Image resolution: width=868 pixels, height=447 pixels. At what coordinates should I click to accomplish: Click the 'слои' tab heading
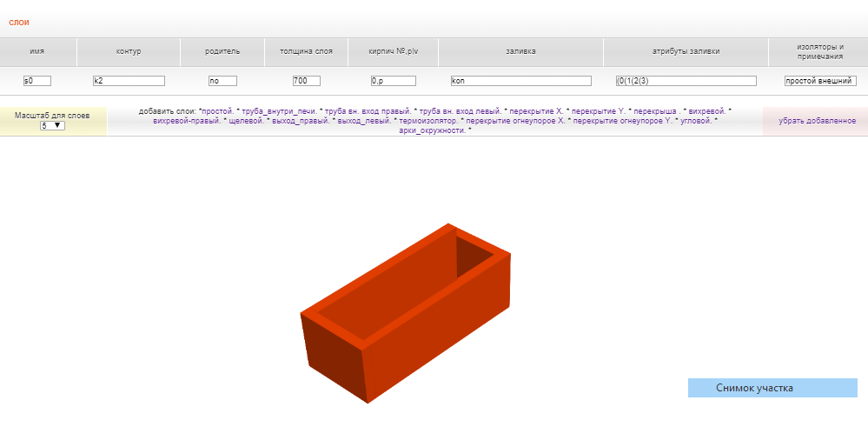tap(19, 22)
